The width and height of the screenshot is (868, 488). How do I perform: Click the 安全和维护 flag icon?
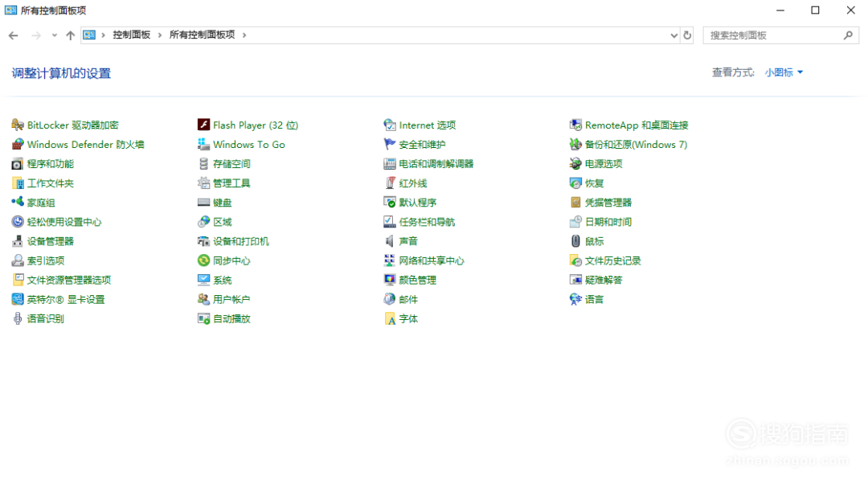coord(390,145)
